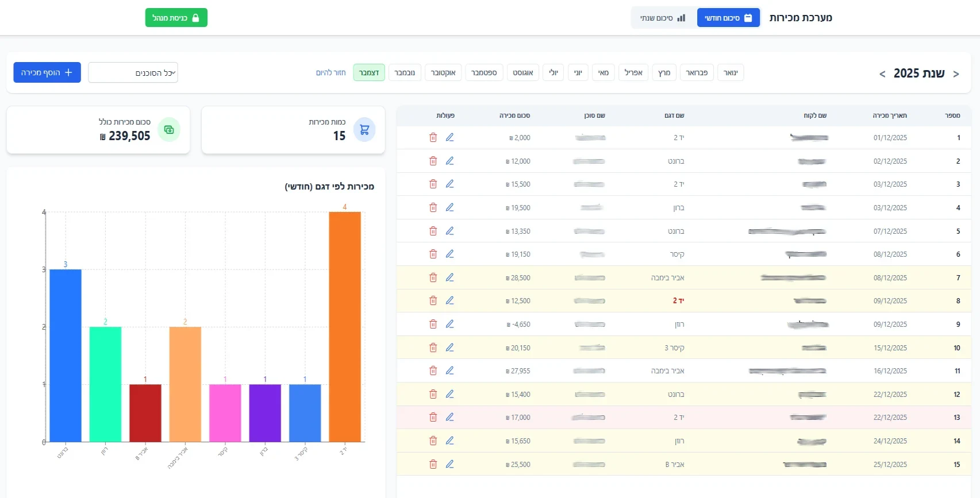The image size is (980, 498).
Task: Select the נובמבר month filter
Action: [405, 73]
